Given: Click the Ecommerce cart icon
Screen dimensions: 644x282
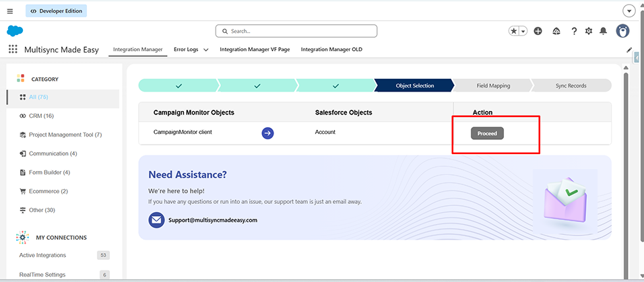Looking at the screenshot, I should [23, 191].
